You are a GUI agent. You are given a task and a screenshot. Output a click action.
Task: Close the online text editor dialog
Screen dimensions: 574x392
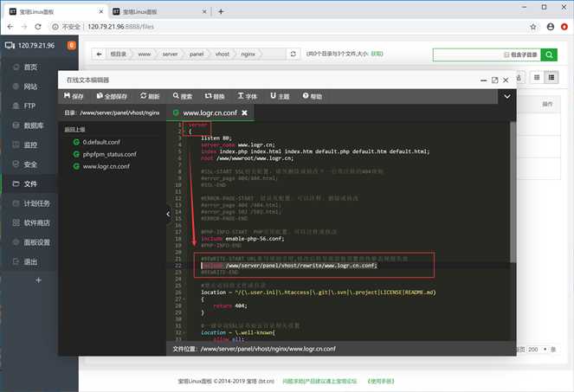[x=506, y=80]
